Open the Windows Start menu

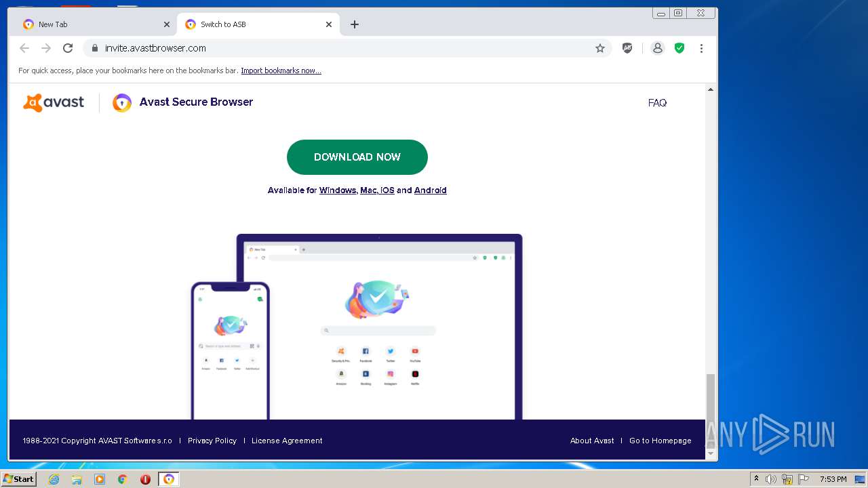click(18, 479)
